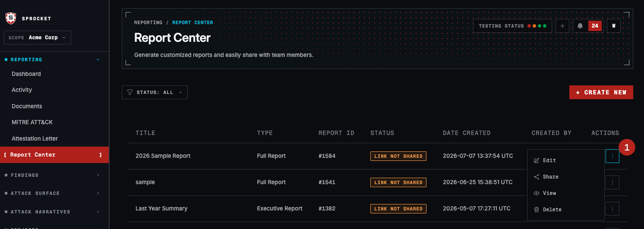
Task: Click the Testing Status indicator dots
Action: point(537,26)
